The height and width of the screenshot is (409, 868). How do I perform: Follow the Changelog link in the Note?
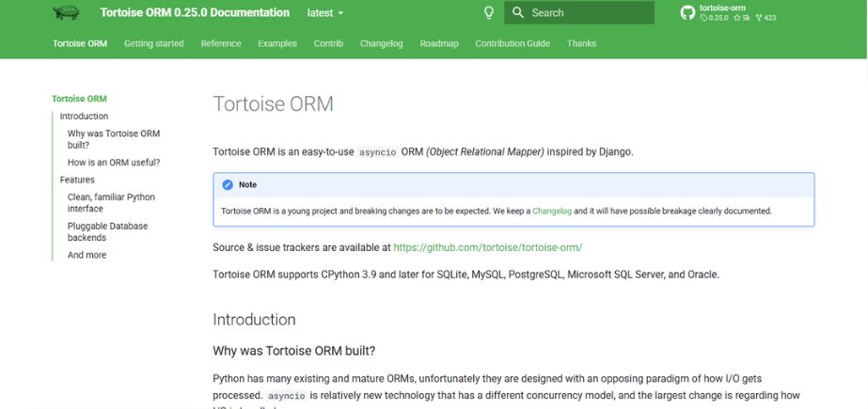tap(552, 211)
